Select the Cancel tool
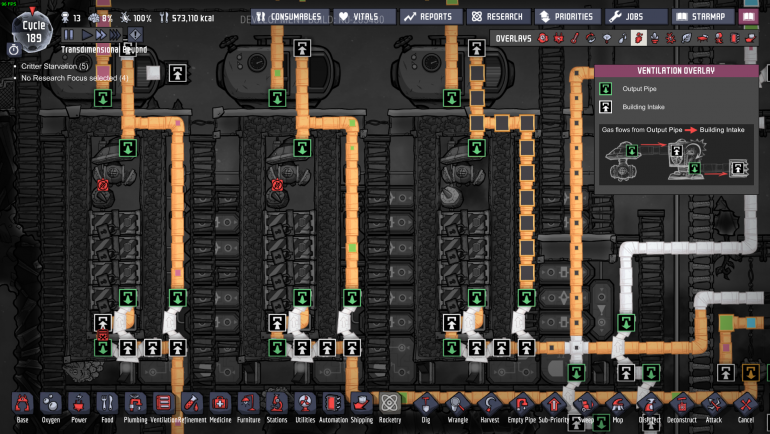Image resolution: width=770 pixels, height=434 pixels. coord(745,408)
